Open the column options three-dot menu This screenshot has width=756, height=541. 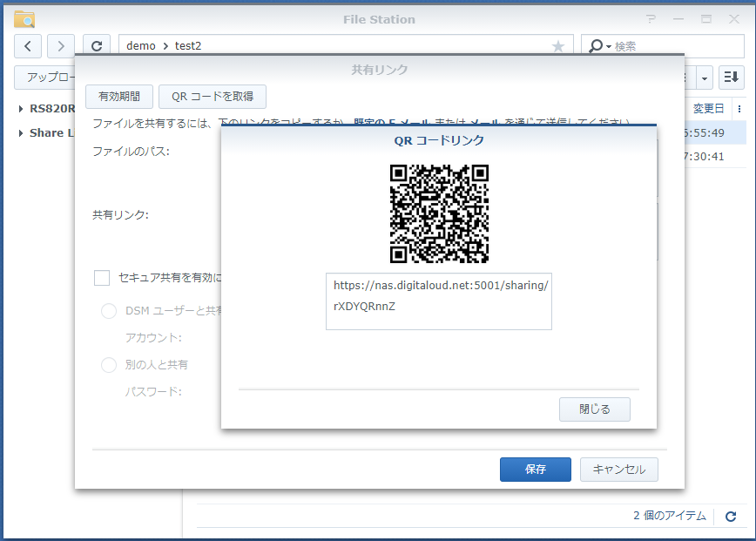[x=739, y=109]
